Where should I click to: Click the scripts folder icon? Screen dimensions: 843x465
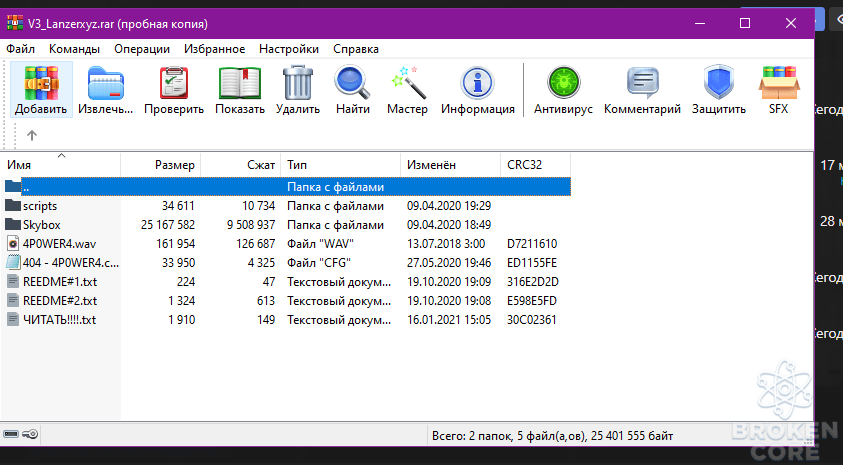click(x=13, y=205)
